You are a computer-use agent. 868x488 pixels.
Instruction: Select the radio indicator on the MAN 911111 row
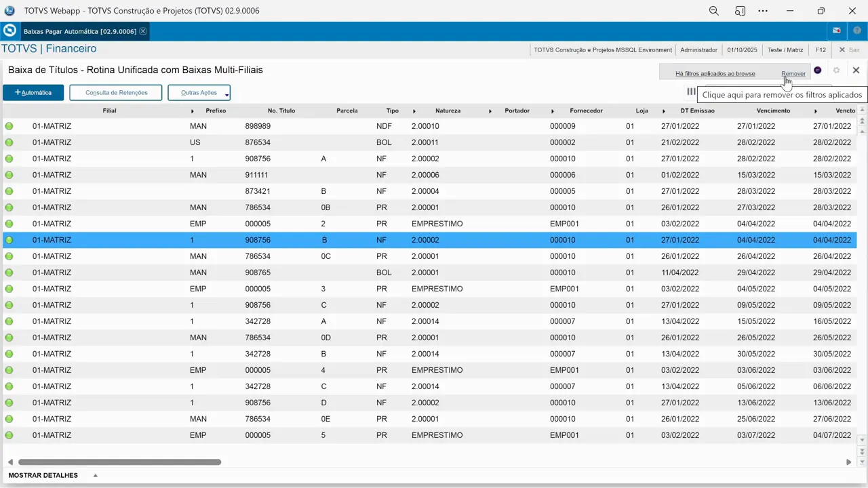tap(9, 174)
